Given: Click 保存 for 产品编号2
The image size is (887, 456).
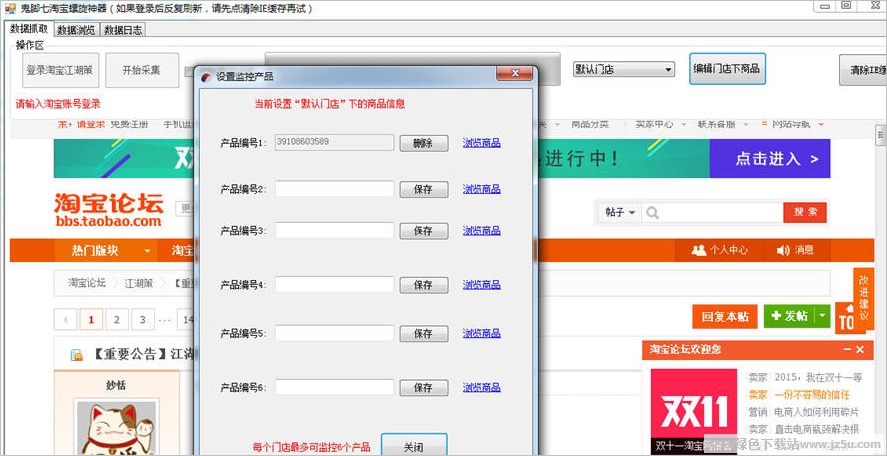Looking at the screenshot, I should (x=424, y=190).
